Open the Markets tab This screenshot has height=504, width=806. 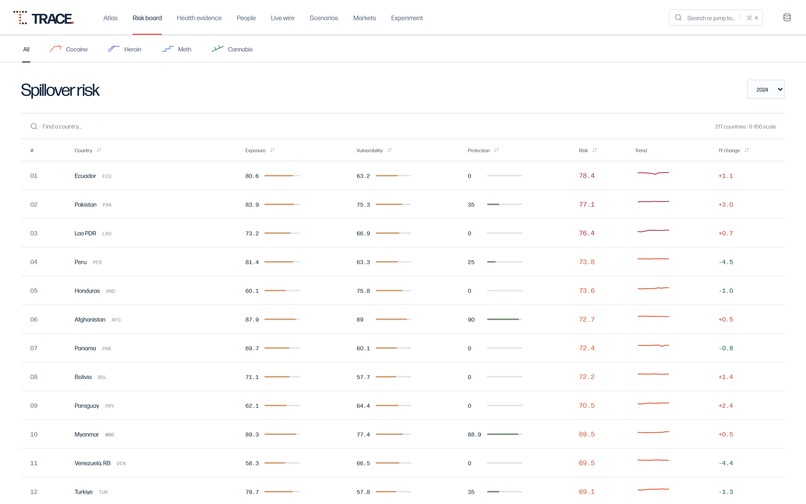coord(364,18)
